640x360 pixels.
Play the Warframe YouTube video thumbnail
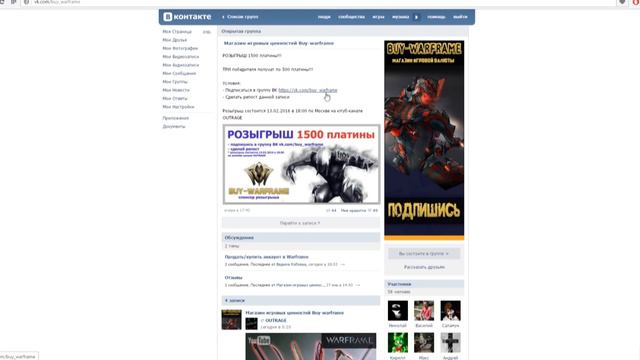click(x=311, y=347)
